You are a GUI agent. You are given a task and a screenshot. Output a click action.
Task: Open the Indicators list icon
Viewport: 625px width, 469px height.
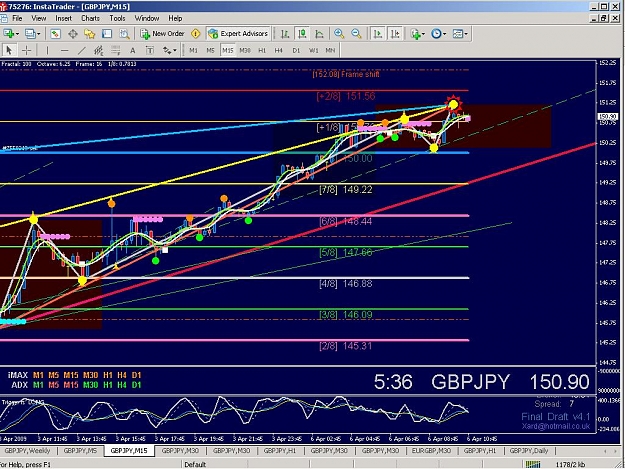pos(415,34)
